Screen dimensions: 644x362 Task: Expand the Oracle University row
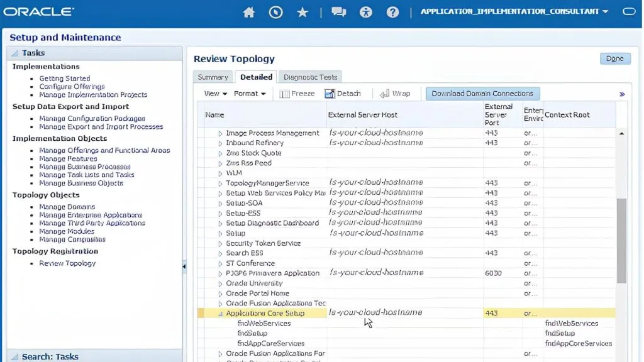(220, 283)
